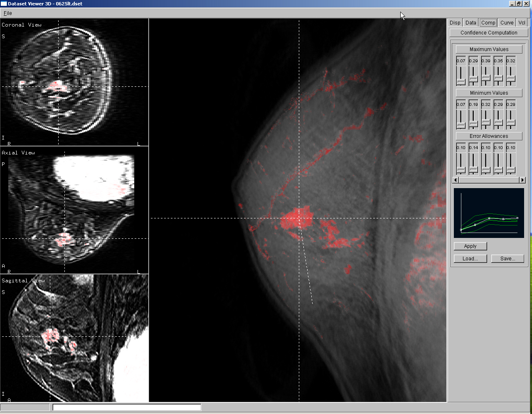Click the green confidence curve graph
This screenshot has height=414, width=532.
489,213
